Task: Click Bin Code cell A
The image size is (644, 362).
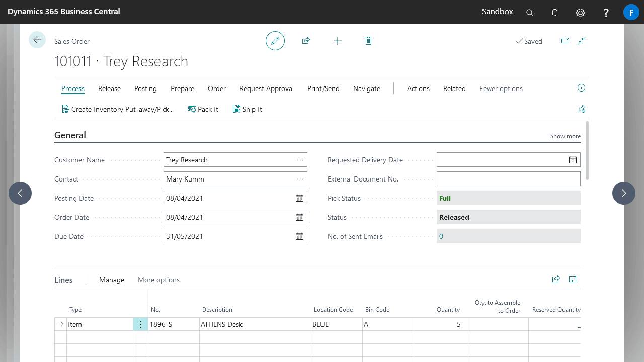Action: coord(388,324)
